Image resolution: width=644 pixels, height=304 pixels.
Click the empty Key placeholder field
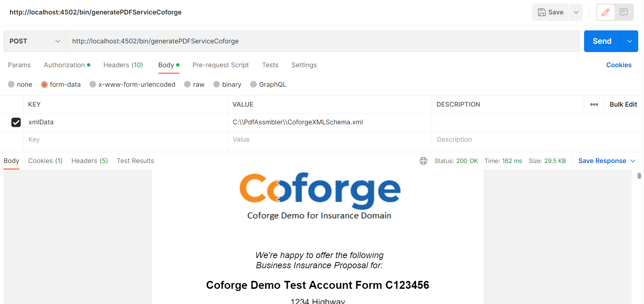(x=126, y=140)
